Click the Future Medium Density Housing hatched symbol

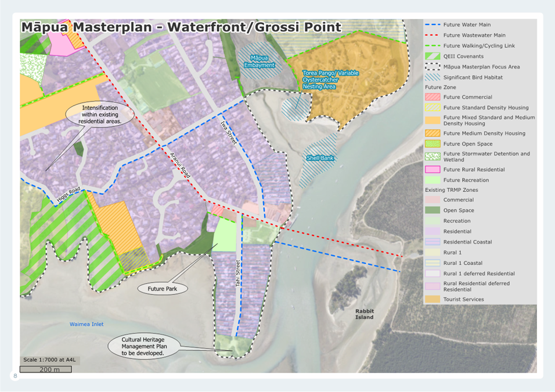click(433, 133)
